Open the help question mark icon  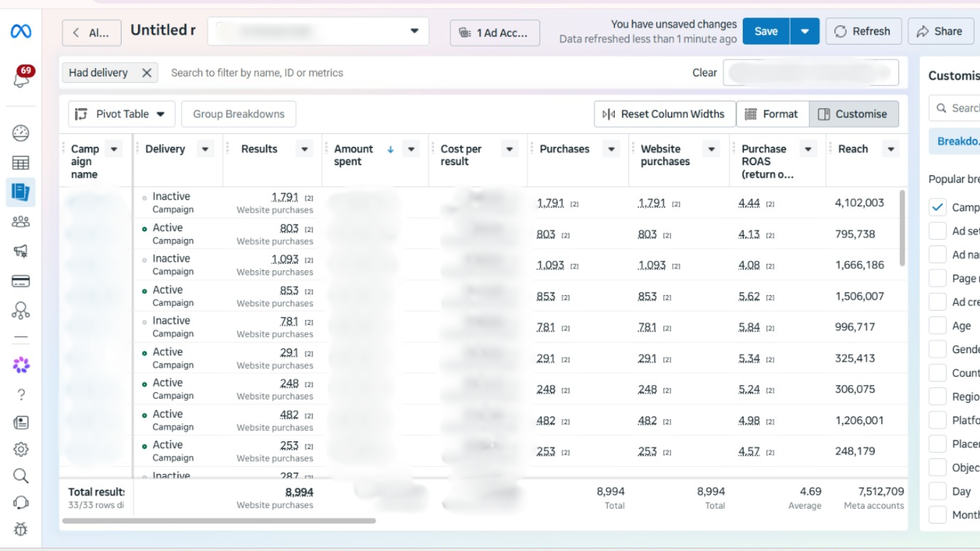click(21, 394)
